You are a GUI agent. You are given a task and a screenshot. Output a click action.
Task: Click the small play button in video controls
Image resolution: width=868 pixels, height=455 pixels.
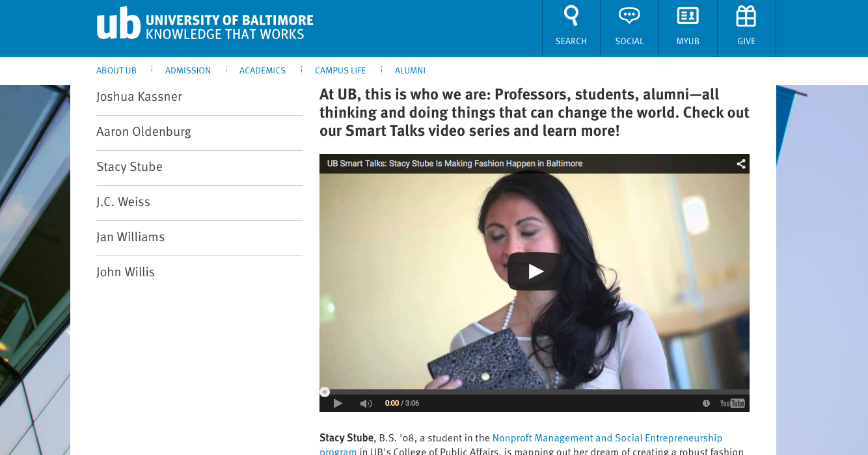coord(338,404)
